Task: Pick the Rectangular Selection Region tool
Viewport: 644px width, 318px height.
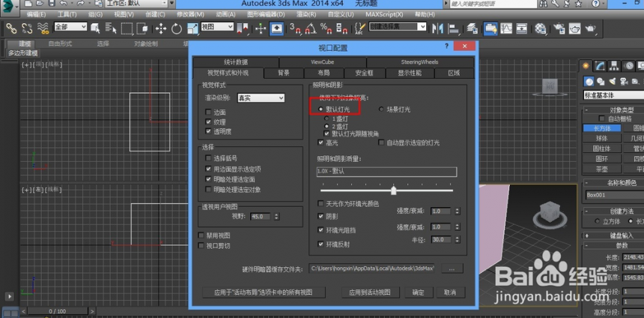Action: (x=127, y=28)
